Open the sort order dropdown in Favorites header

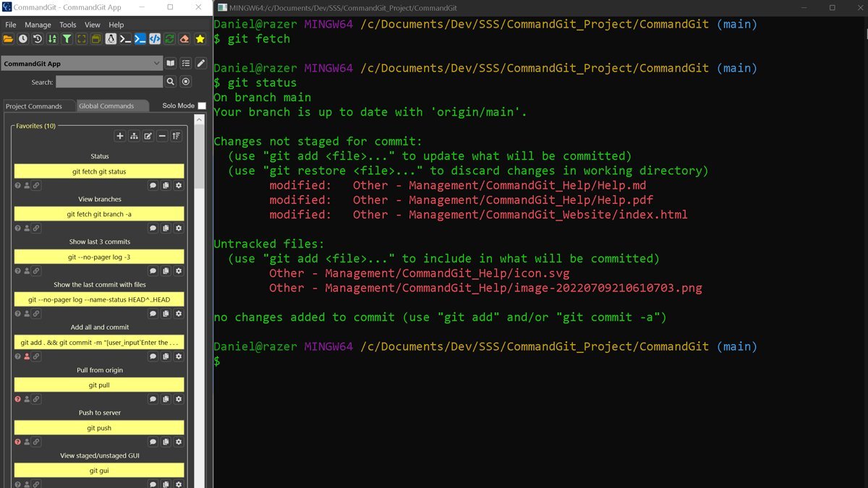click(x=176, y=136)
